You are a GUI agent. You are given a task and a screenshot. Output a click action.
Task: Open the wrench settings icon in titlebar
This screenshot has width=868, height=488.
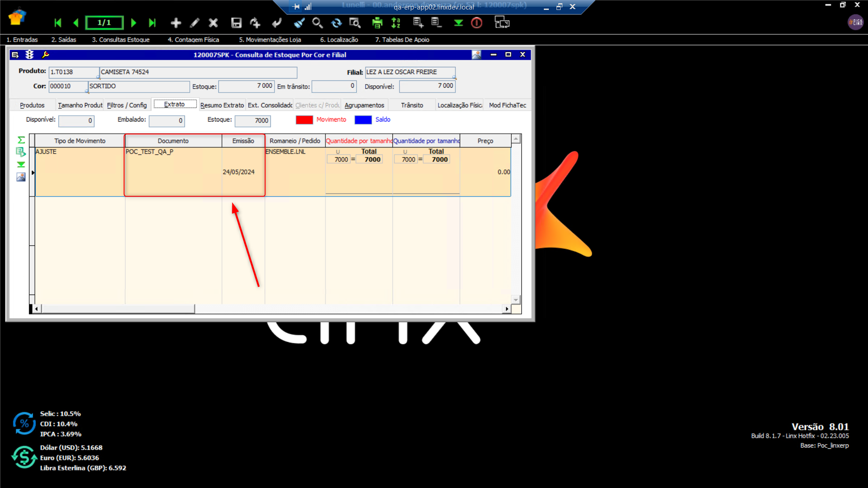45,55
